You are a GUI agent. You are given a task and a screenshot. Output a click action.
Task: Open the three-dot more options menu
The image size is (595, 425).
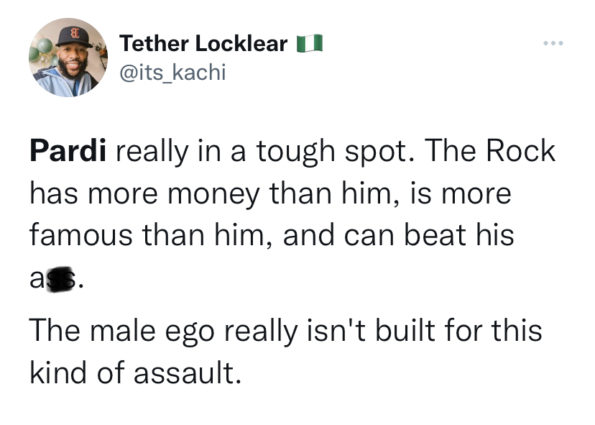(553, 43)
